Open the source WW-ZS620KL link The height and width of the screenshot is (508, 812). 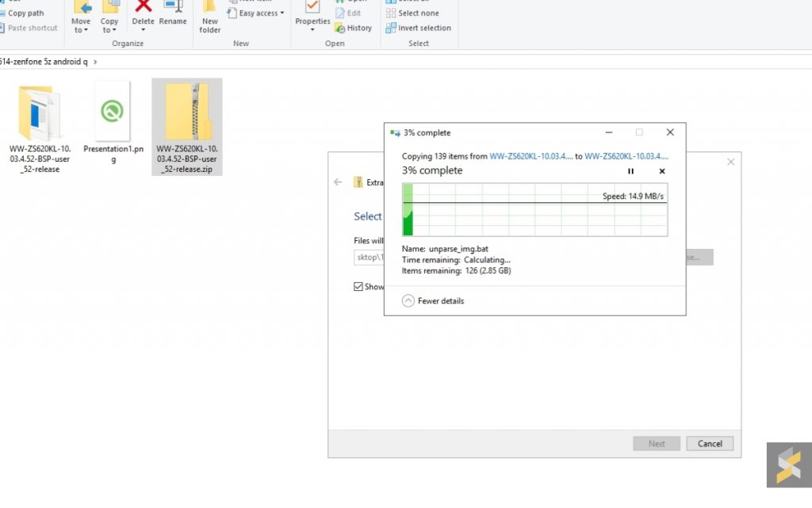(x=530, y=156)
